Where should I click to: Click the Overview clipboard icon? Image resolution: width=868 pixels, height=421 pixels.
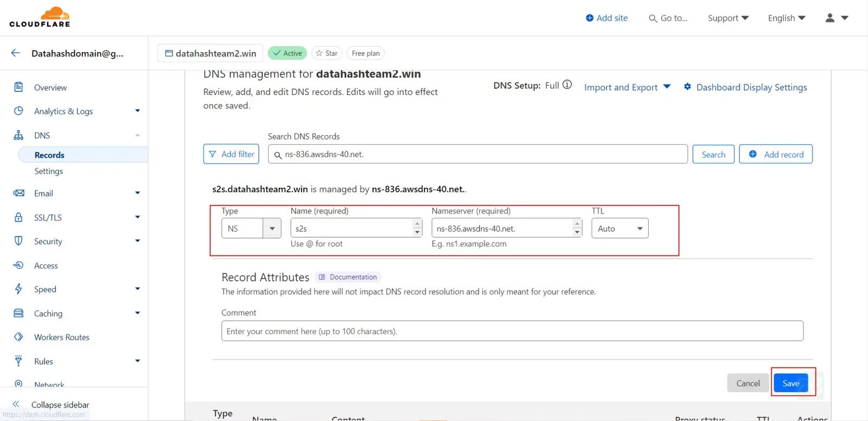tap(18, 87)
